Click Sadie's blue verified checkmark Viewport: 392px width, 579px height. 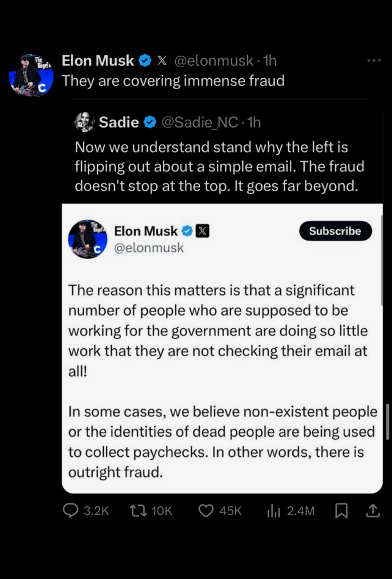click(x=150, y=122)
